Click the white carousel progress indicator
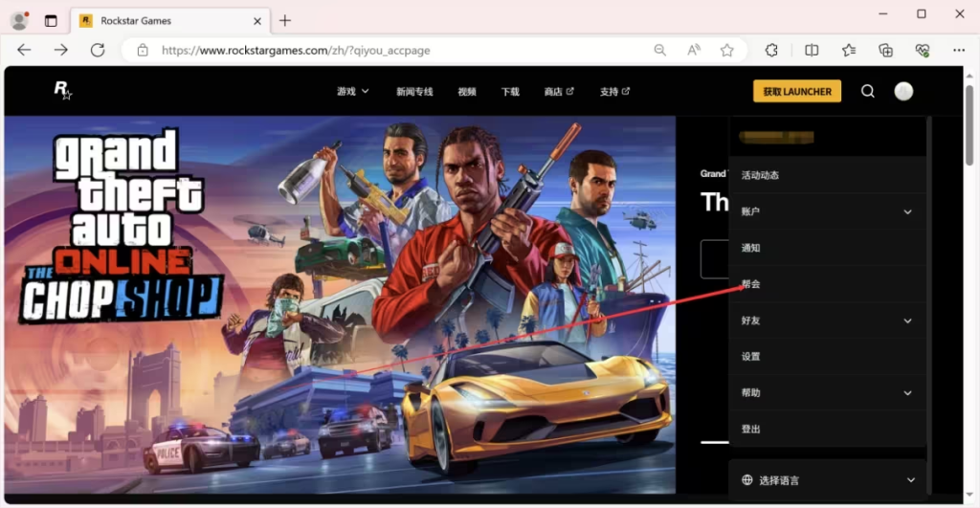Screen dimensions: 980x508 click(714, 442)
